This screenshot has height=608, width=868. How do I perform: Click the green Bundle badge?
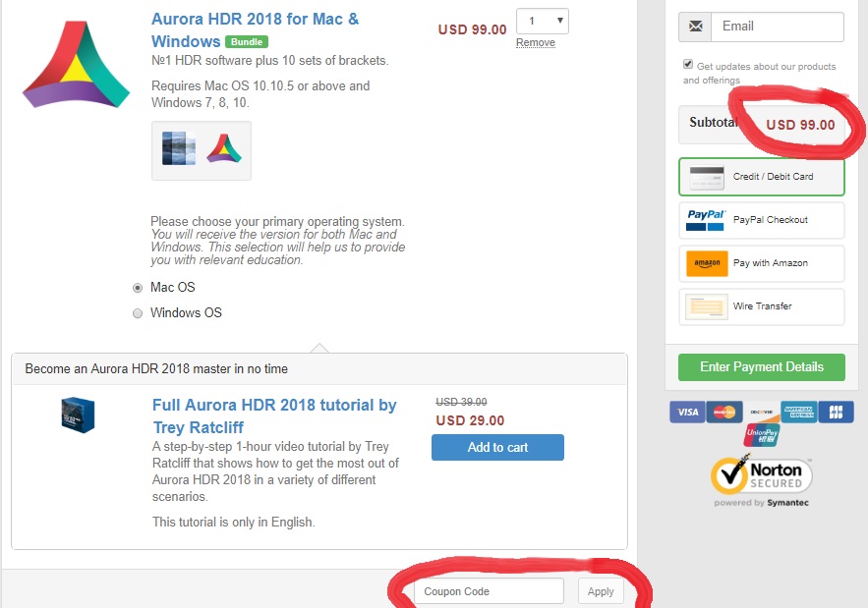(247, 42)
